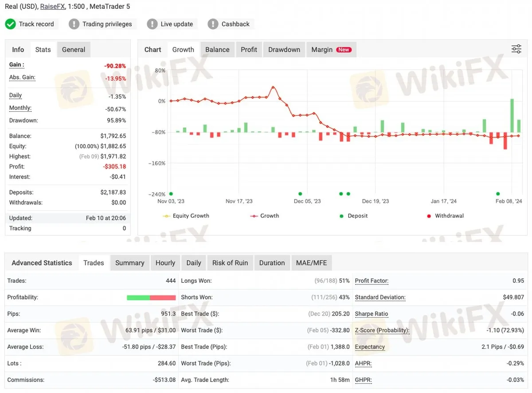The width and height of the screenshot is (532, 393).
Task: Switch to Hourly statistics tab
Action: click(165, 263)
